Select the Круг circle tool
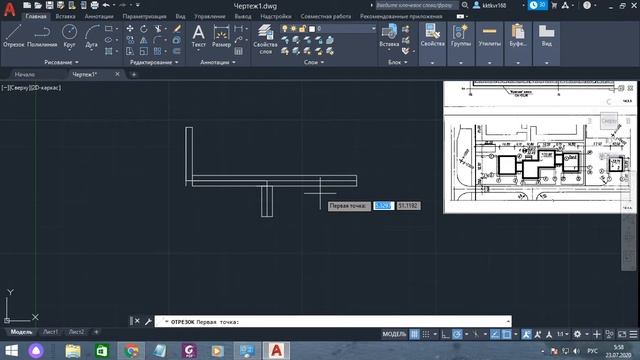The width and height of the screenshot is (640, 360). [69, 36]
